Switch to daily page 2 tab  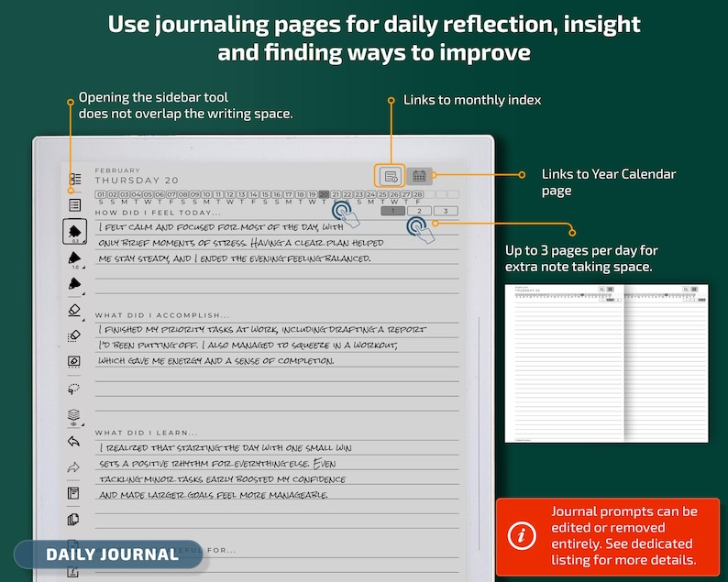419,211
